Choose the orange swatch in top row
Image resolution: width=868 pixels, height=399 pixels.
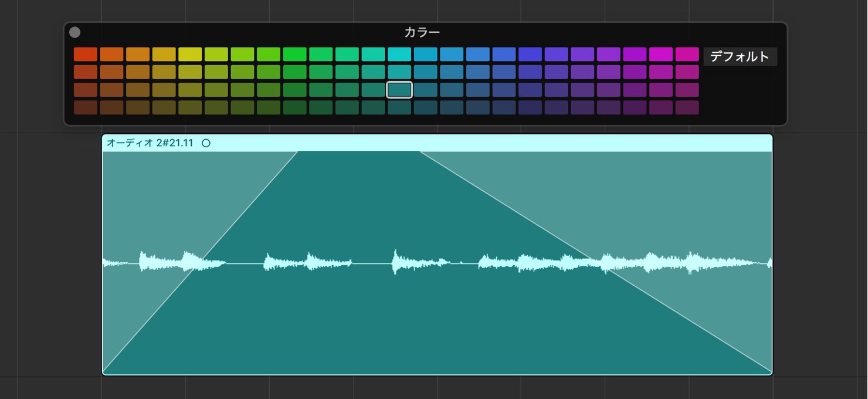click(111, 55)
